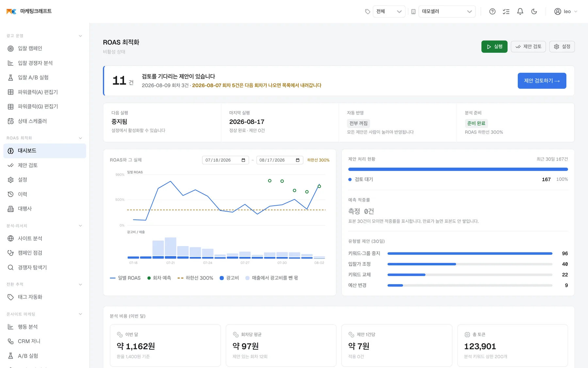
Task: Open 파워클릭(G) 편집기 in the sidebar
Action: [45, 107]
